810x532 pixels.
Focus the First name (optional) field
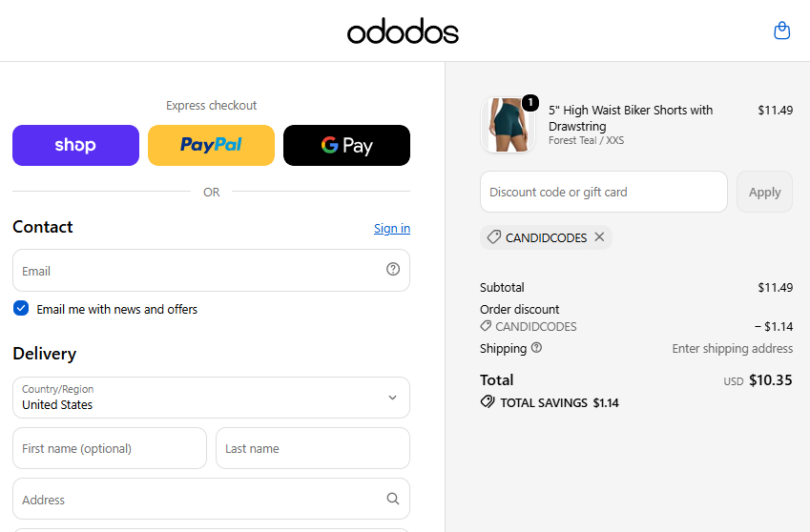point(110,448)
